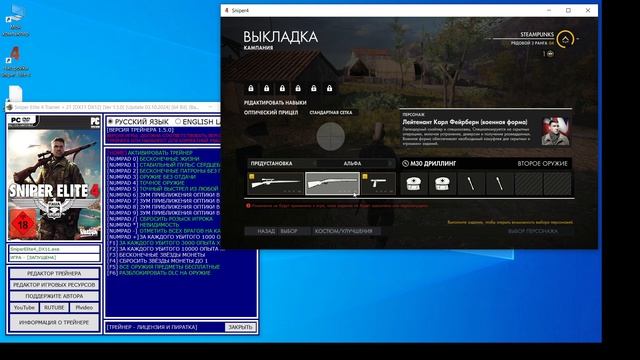
Task: Click [F3] БЕСКОНЕЧНЫЕ ЗВЁЗДЫ МОНЕТЫ line
Action: point(157,255)
